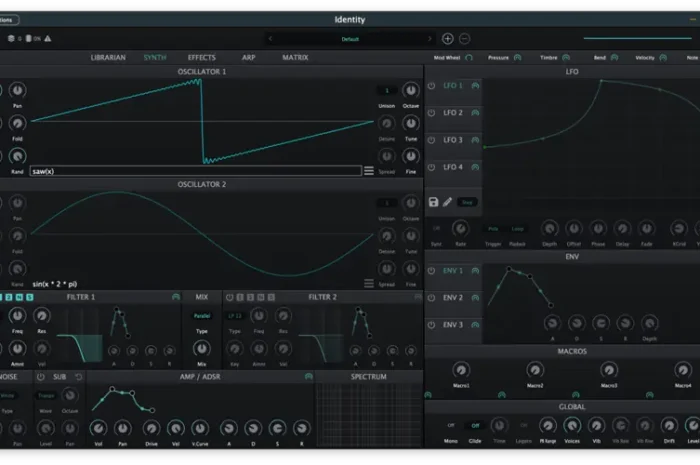Open Oscillator 1 hamburger menu icon
Screen dimensions: 700x465
[x=369, y=171]
